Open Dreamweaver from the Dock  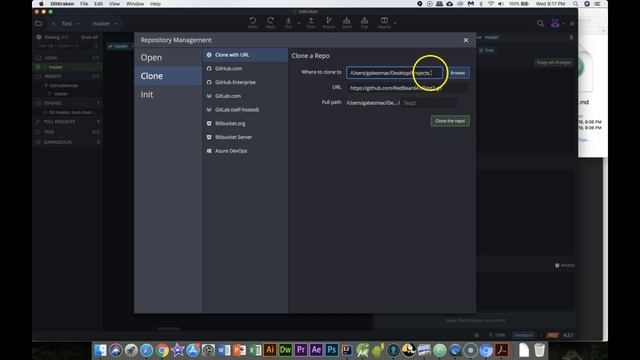tap(285, 350)
